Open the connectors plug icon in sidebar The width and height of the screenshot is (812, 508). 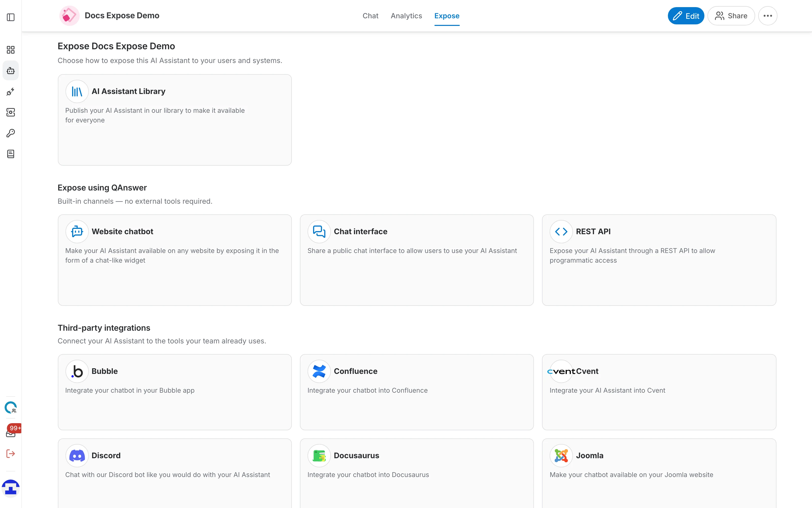click(11, 91)
